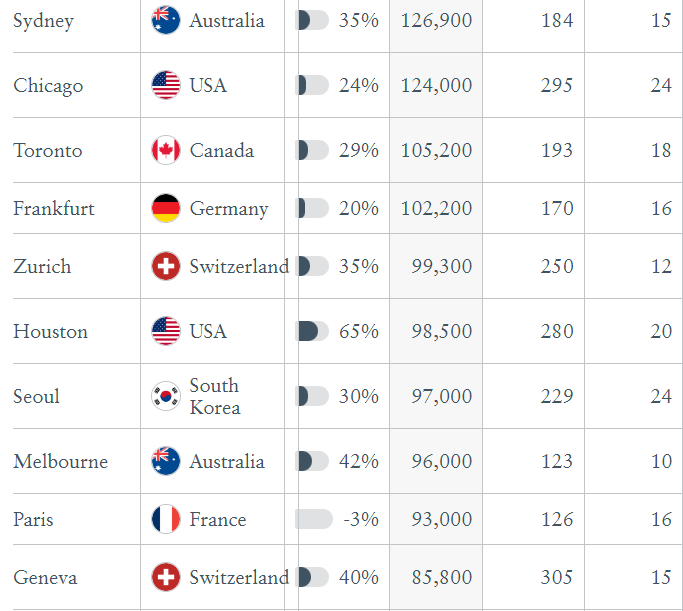
Task: Click the French flag icon beside Paris
Action: (166, 519)
